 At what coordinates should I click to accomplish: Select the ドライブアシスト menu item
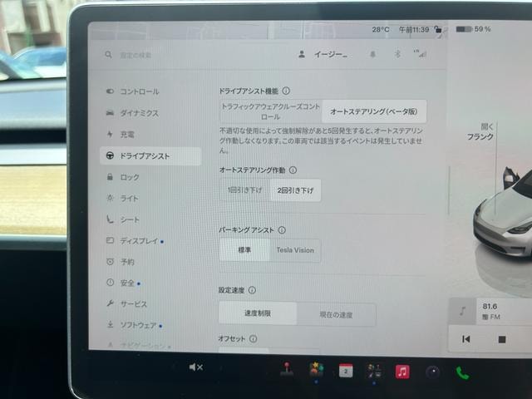[150, 156]
